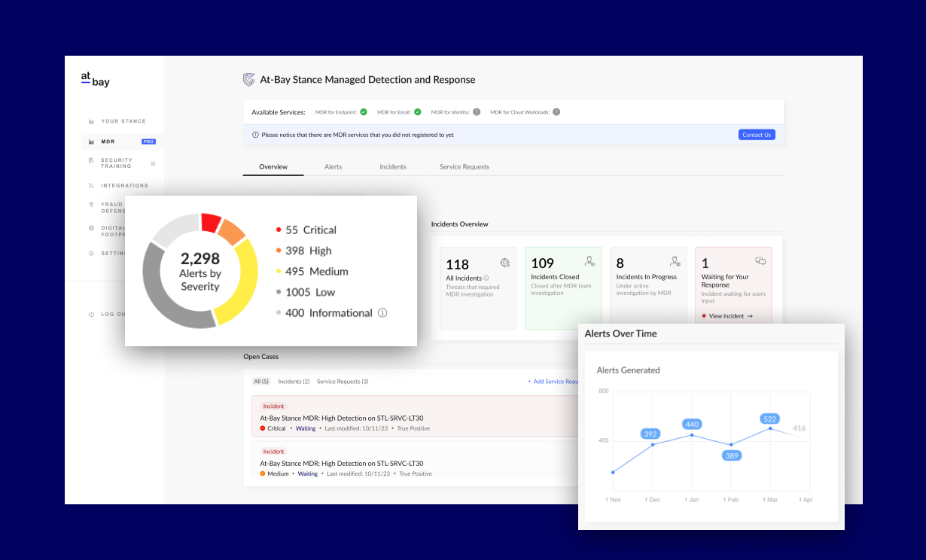Click the person icon on Incidents In Progress card
The image size is (926, 560).
click(675, 261)
